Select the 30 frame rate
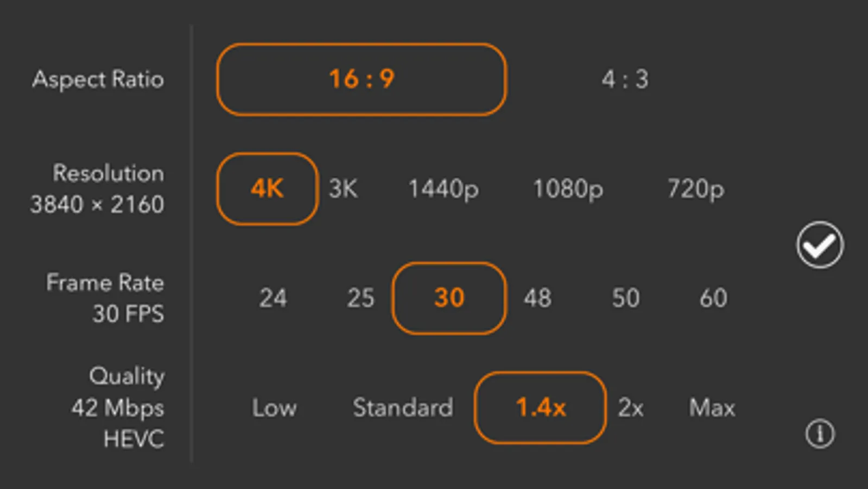The width and height of the screenshot is (868, 489). [449, 298]
